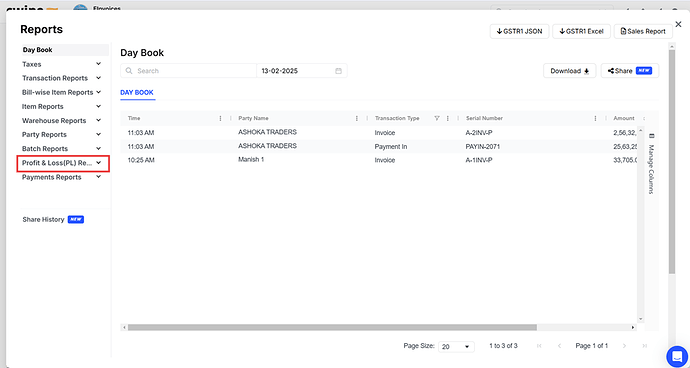This screenshot has height=368, width=690.
Task: Click the Payment In transaction type cell
Action: tap(391, 147)
